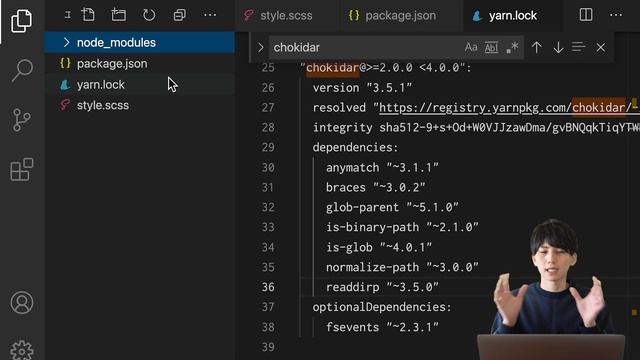Click the normalize-path "~3.0.0" line
The height and width of the screenshot is (360, 640).
pyautogui.click(x=402, y=267)
